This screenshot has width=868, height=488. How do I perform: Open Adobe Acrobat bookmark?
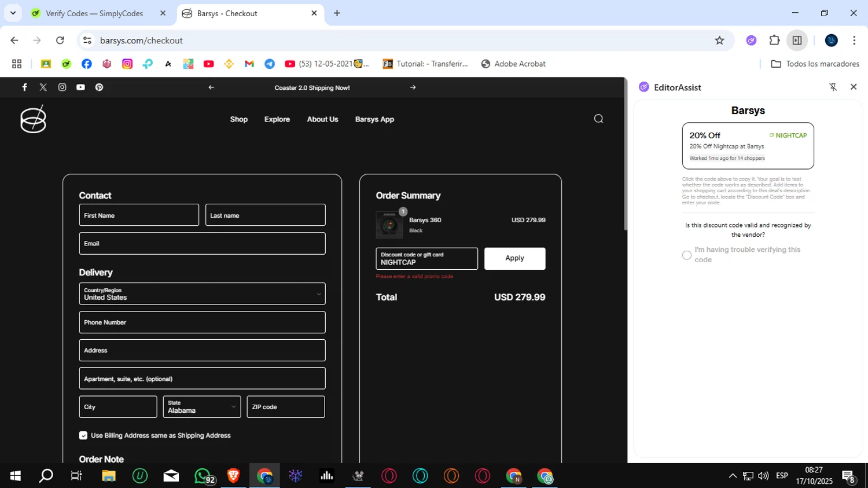[513, 64]
